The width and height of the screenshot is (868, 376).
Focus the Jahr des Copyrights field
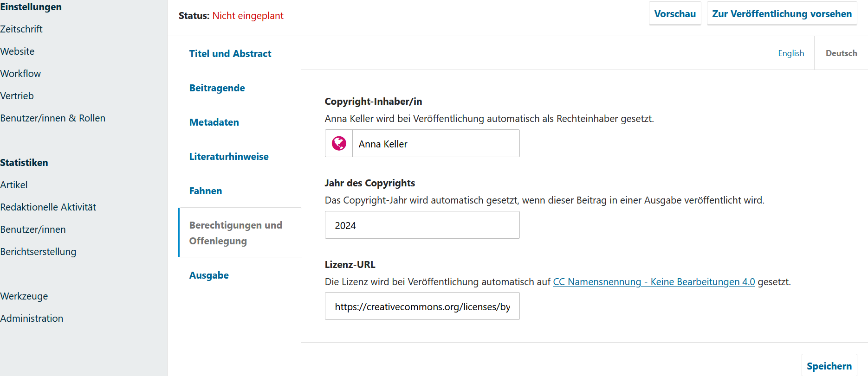[x=421, y=225]
